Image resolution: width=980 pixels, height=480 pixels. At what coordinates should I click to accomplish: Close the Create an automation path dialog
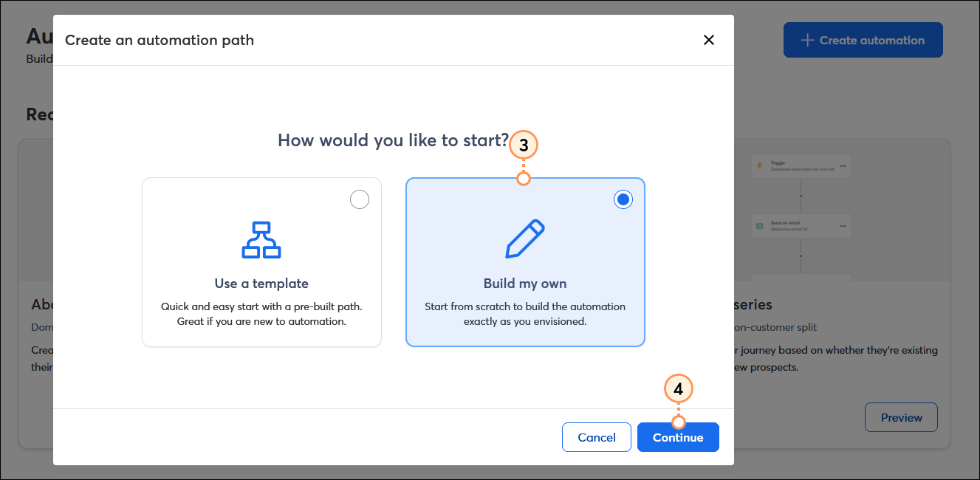coord(709,40)
